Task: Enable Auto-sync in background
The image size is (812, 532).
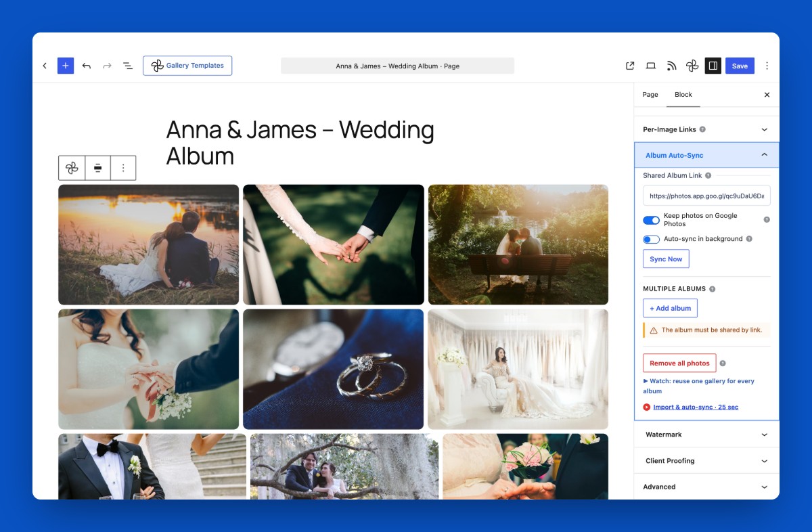Action: (651, 239)
